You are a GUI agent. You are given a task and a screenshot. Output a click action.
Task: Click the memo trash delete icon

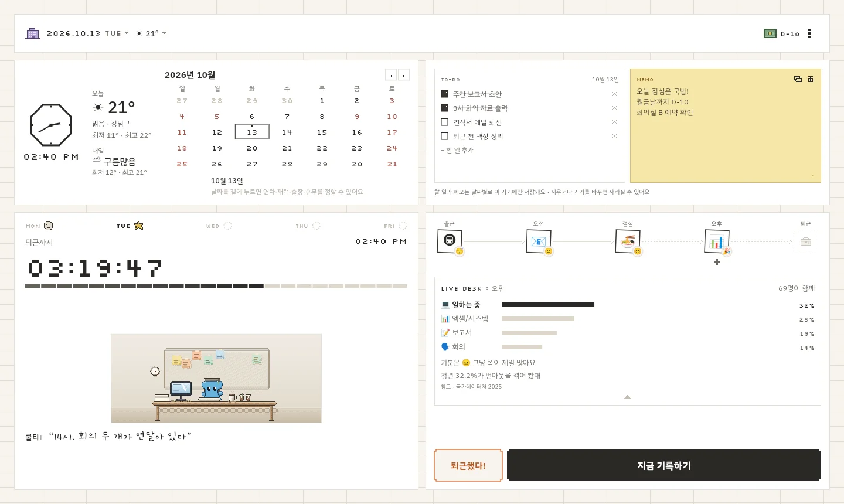coord(811,79)
